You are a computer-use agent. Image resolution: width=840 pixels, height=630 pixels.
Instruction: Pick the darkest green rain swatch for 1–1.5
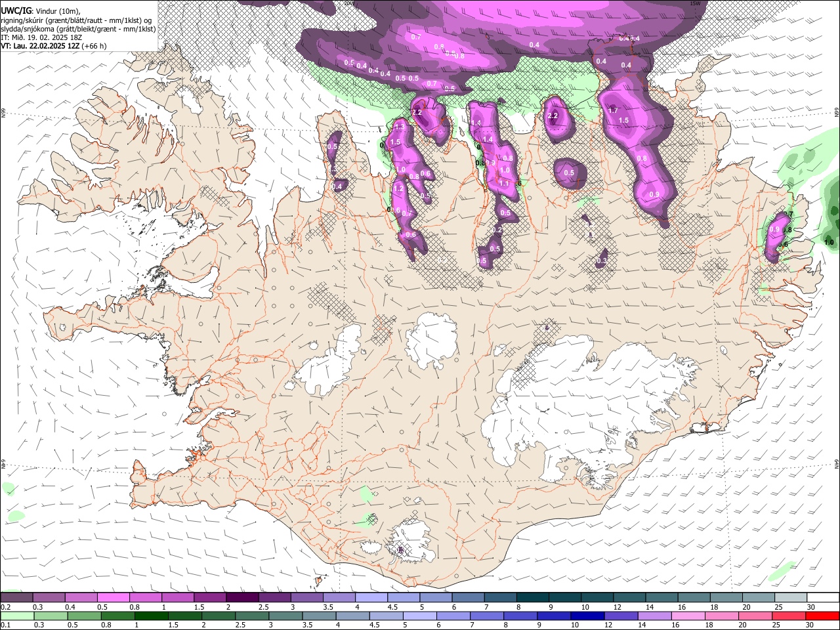[x=151, y=616]
